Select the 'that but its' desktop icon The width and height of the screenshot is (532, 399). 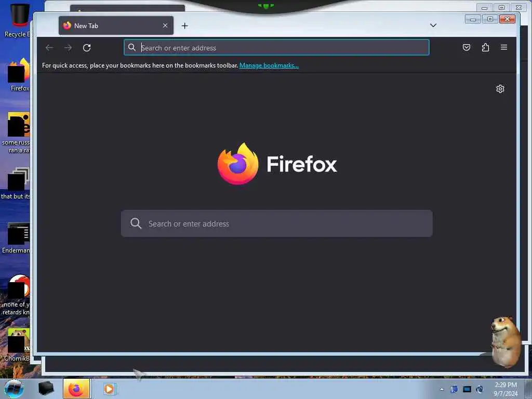(x=16, y=183)
